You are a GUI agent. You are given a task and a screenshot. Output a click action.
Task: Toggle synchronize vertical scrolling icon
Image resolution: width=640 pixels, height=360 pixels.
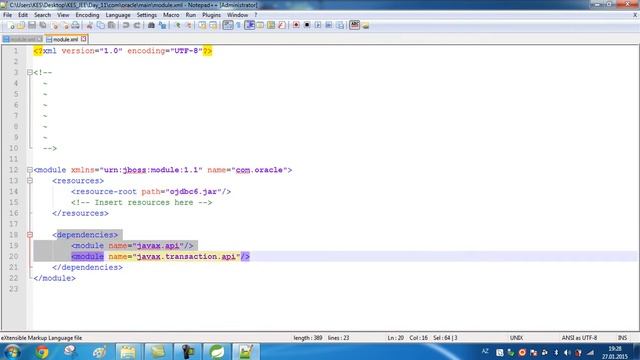(x=202, y=25)
